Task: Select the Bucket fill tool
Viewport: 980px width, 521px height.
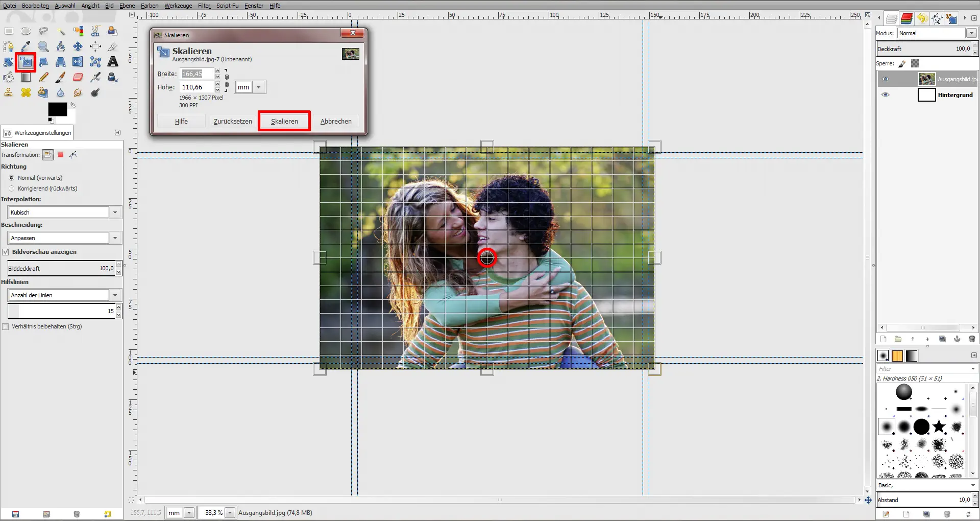Action: click(x=9, y=77)
